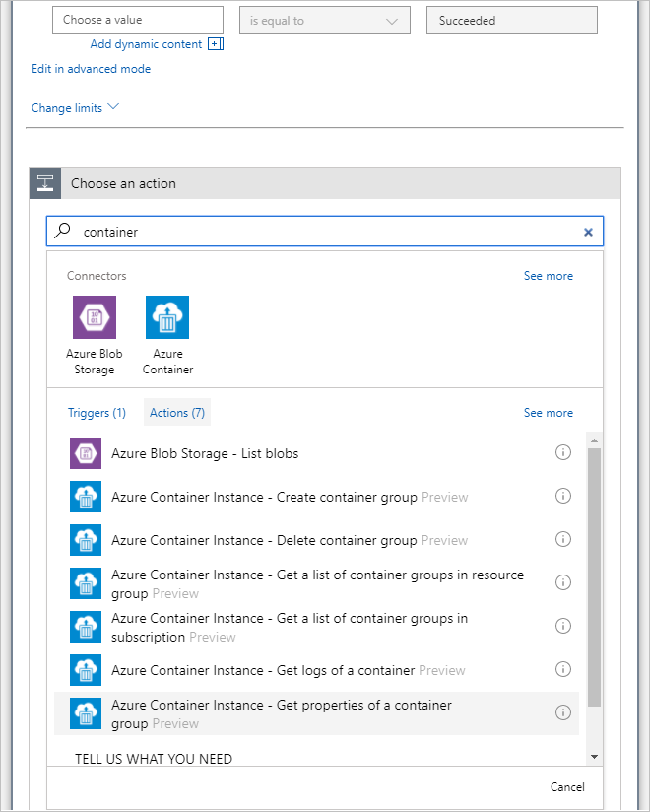Click the Succeeded value field

click(512, 20)
